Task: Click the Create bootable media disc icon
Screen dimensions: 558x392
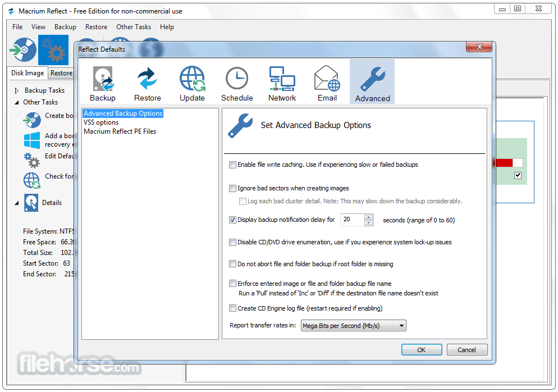Action: tap(32, 120)
